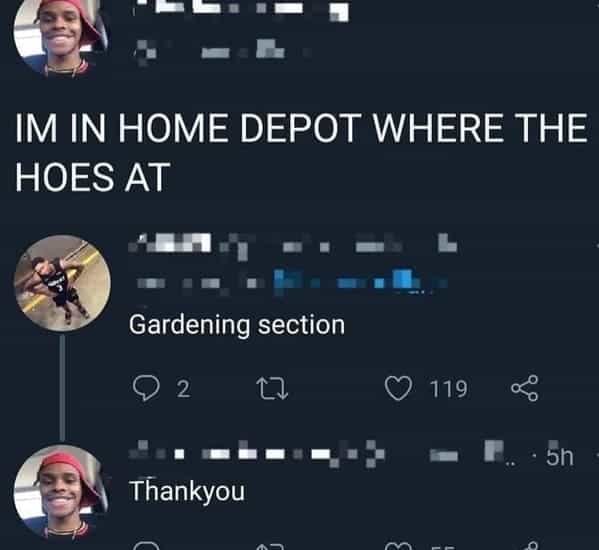
Task: Click the 5h timestamp
Action: pyautogui.click(x=560, y=456)
